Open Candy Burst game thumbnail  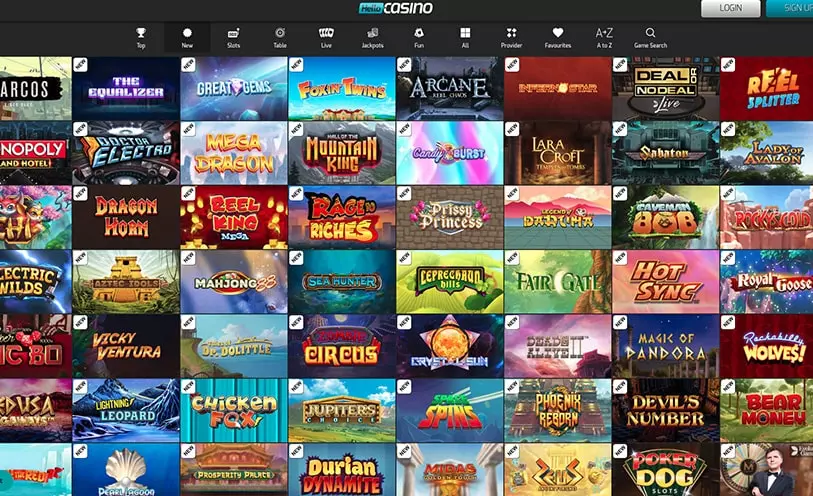click(x=450, y=153)
